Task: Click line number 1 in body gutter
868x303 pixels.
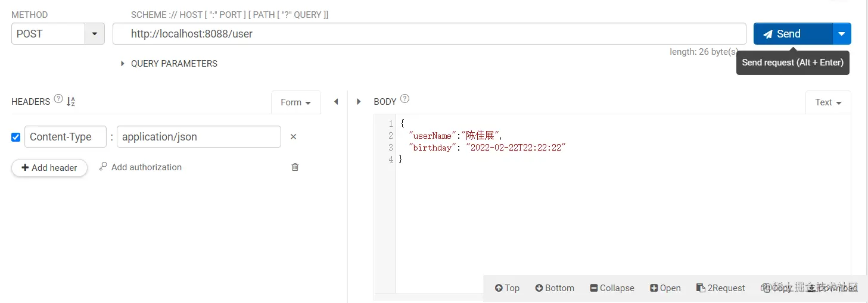Action: (x=390, y=124)
